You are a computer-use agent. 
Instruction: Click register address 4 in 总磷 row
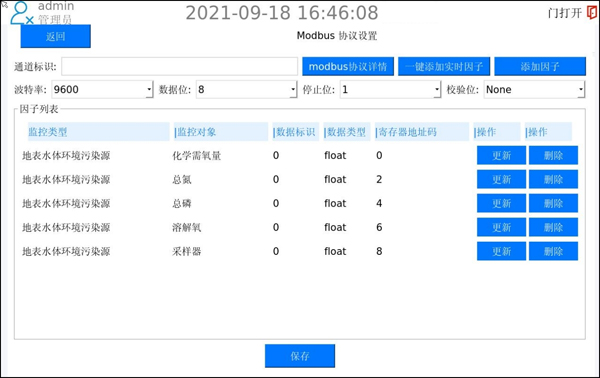tap(379, 203)
